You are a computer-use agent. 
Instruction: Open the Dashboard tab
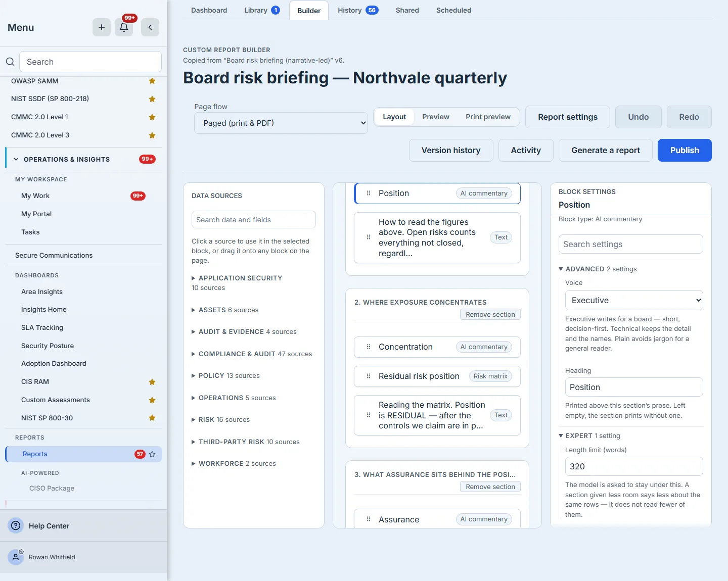[209, 10]
